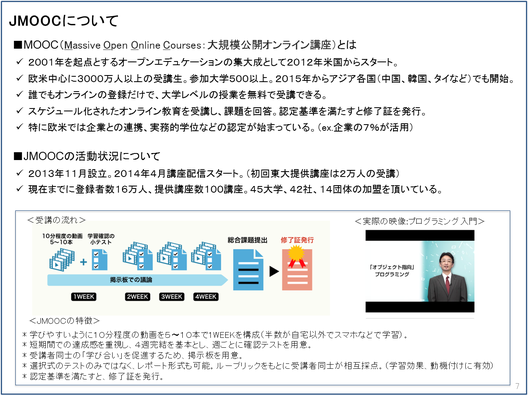Click the ＜受講の流れ＞ caption
The image size is (528, 396).
[x=56, y=220]
